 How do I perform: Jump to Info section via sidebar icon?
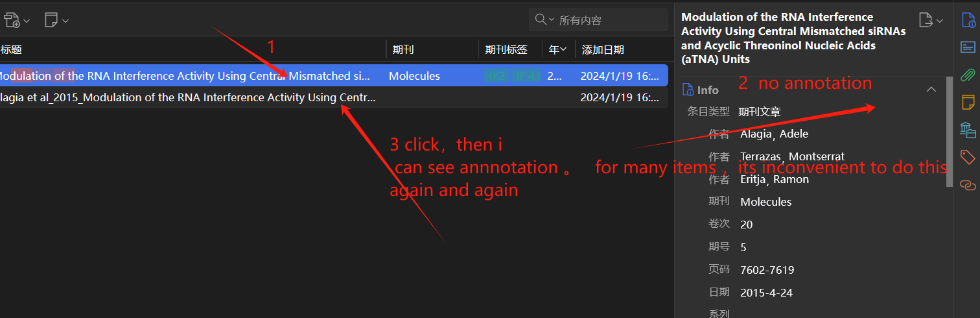(968, 21)
